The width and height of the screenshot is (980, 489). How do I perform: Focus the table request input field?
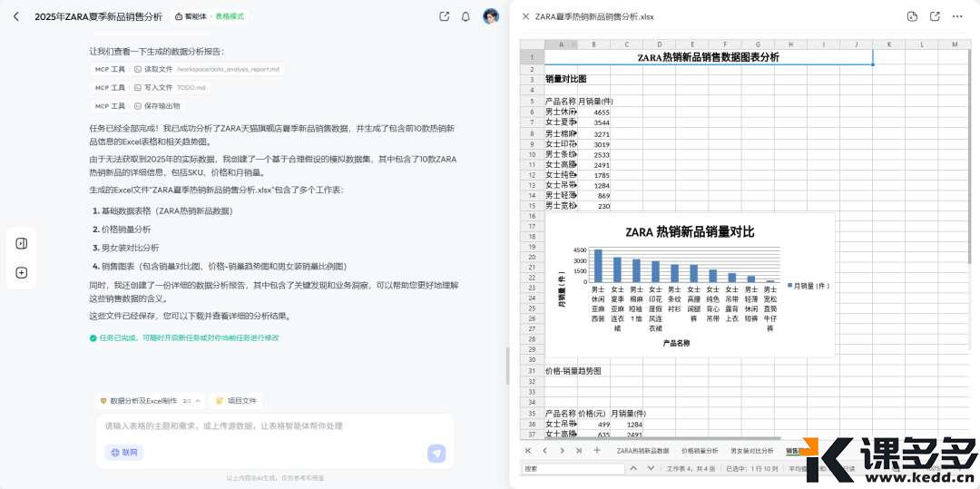point(275,425)
